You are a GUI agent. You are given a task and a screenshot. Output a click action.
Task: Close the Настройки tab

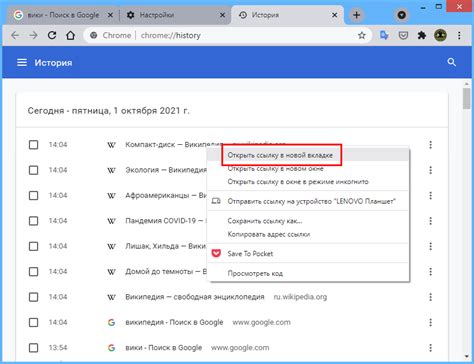(x=222, y=15)
